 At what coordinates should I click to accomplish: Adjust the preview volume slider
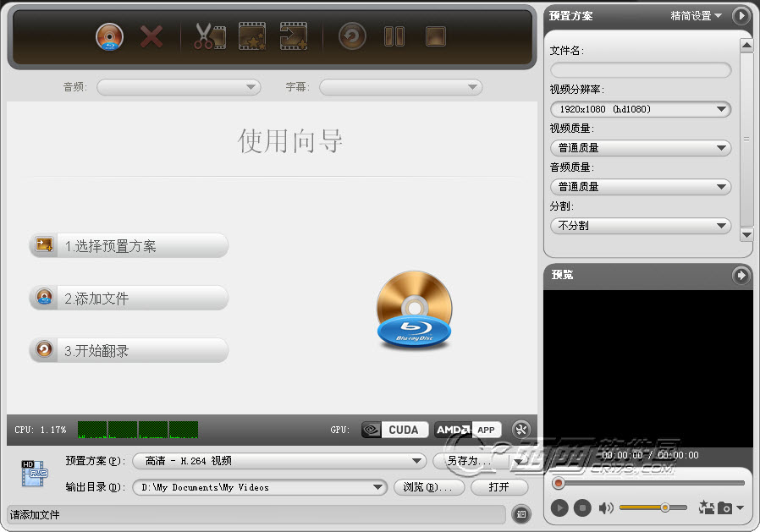point(653,507)
